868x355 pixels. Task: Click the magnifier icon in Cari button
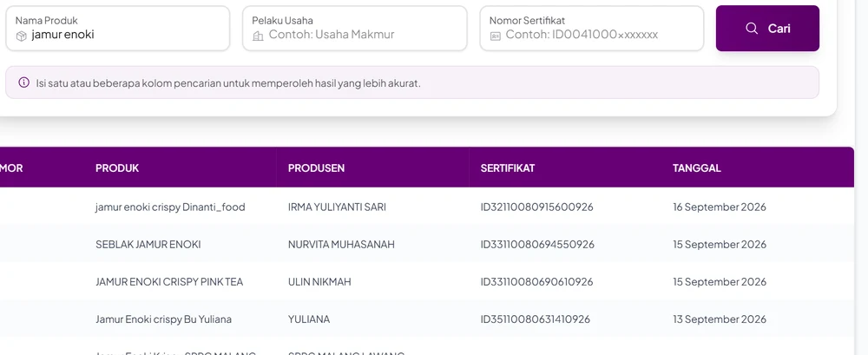tap(751, 29)
